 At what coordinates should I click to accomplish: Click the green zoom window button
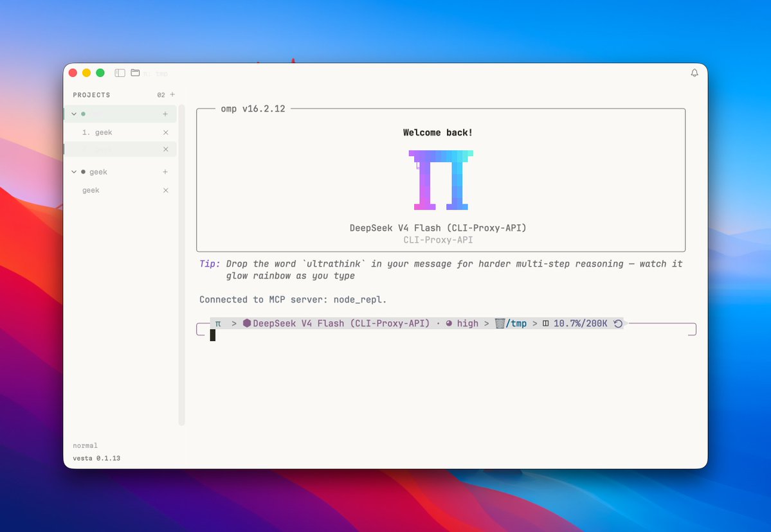[100, 73]
